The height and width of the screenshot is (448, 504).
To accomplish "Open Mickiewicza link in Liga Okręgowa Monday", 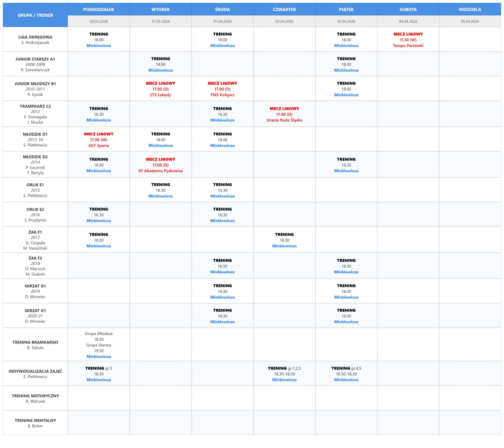I will (99, 46).
